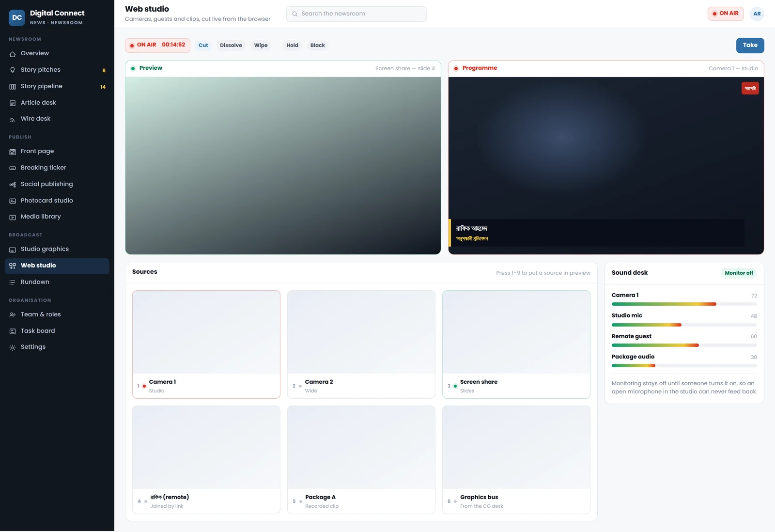This screenshot has width=775, height=532.
Task: Click the Settings gear icon
Action: click(x=13, y=347)
